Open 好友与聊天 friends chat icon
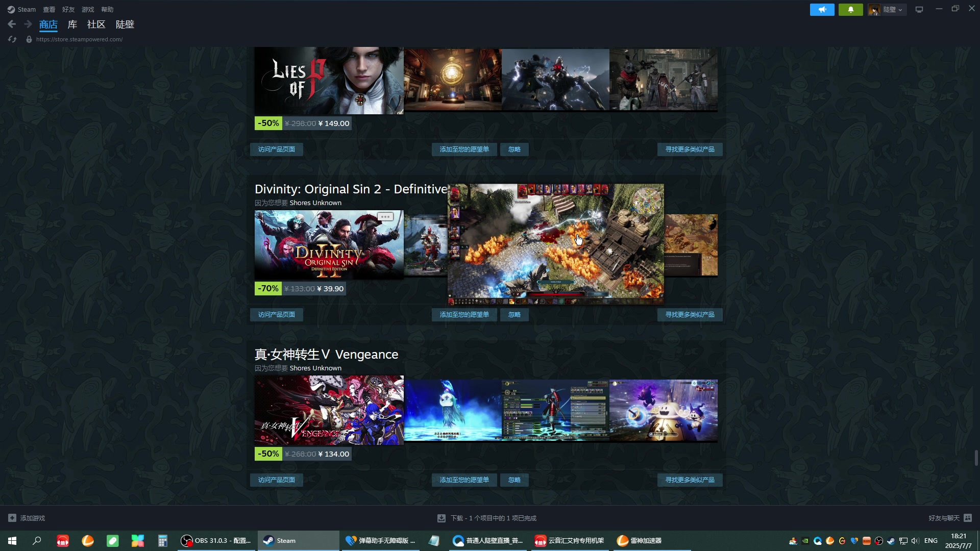 click(968, 518)
